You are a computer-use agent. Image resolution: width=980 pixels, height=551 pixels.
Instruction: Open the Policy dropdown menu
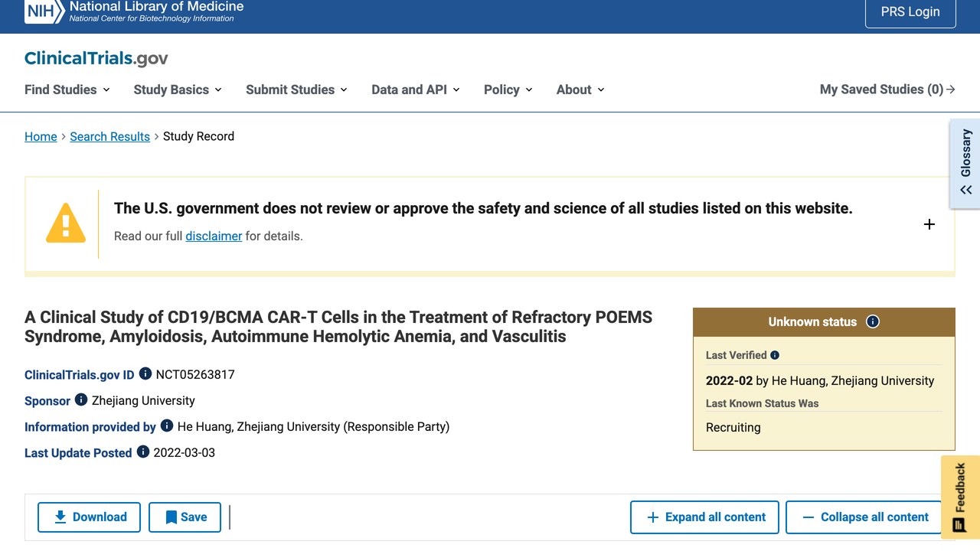pyautogui.click(x=508, y=90)
